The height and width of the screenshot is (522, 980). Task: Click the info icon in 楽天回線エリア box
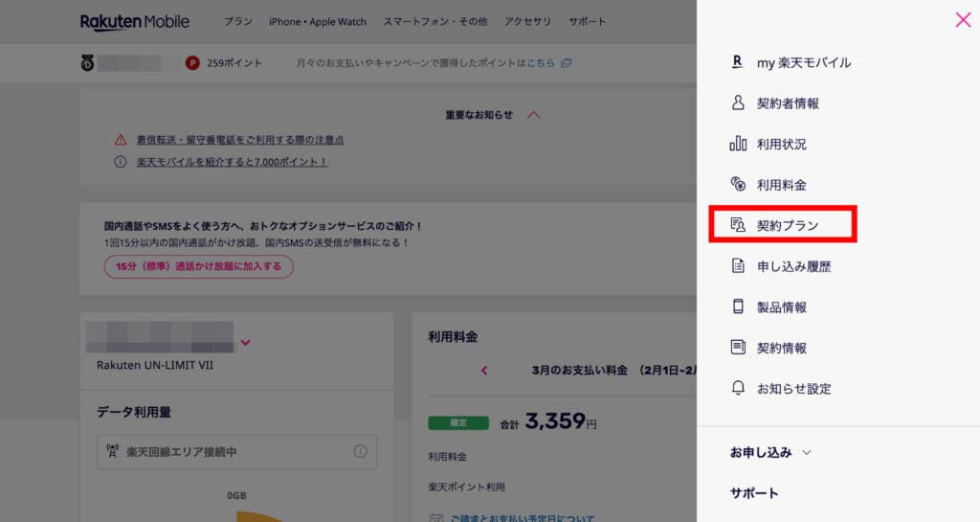coord(360,451)
